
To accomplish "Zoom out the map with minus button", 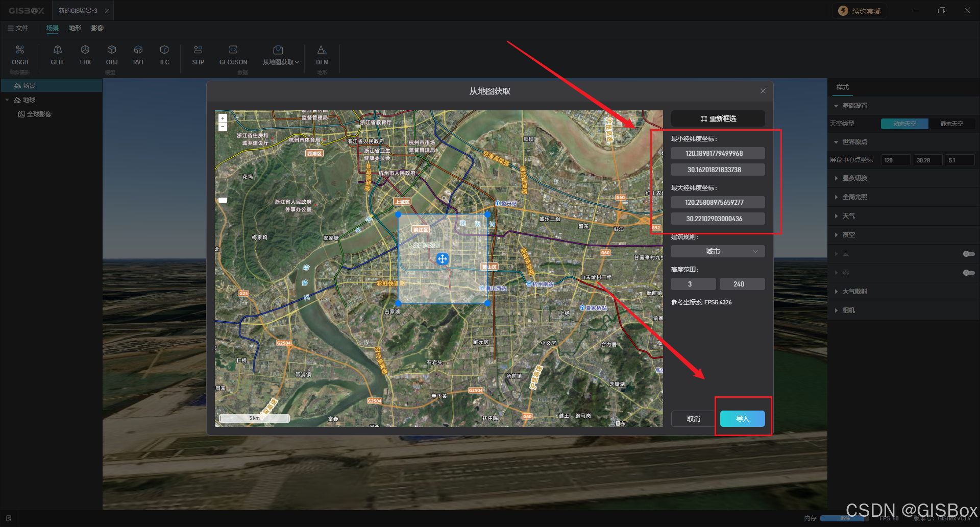I will pyautogui.click(x=223, y=127).
